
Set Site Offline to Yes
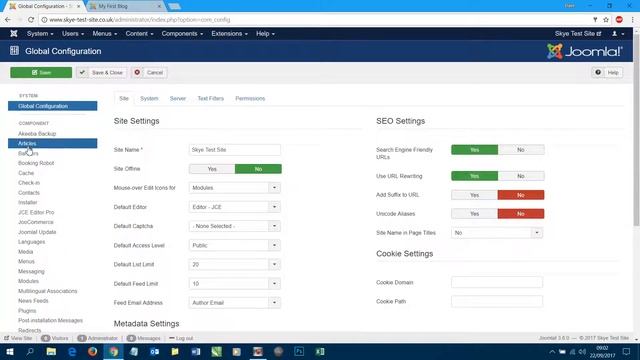[x=212, y=169]
